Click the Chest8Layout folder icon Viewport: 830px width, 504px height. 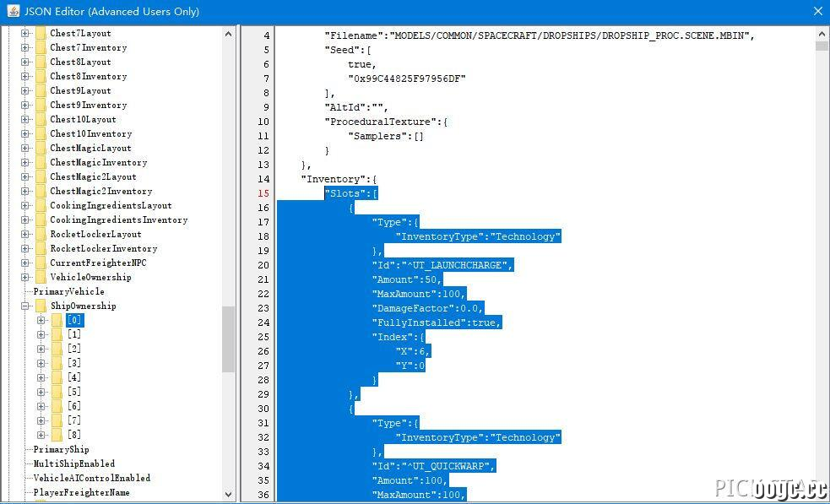41,62
